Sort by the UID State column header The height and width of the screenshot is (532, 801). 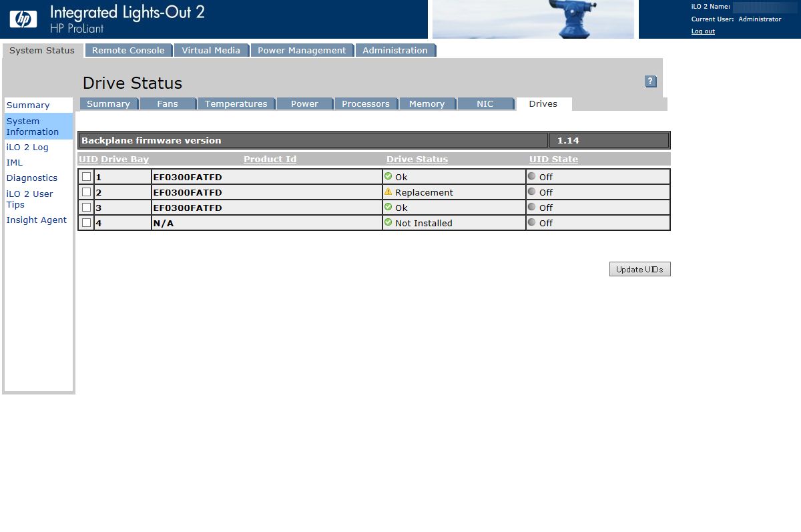553,159
